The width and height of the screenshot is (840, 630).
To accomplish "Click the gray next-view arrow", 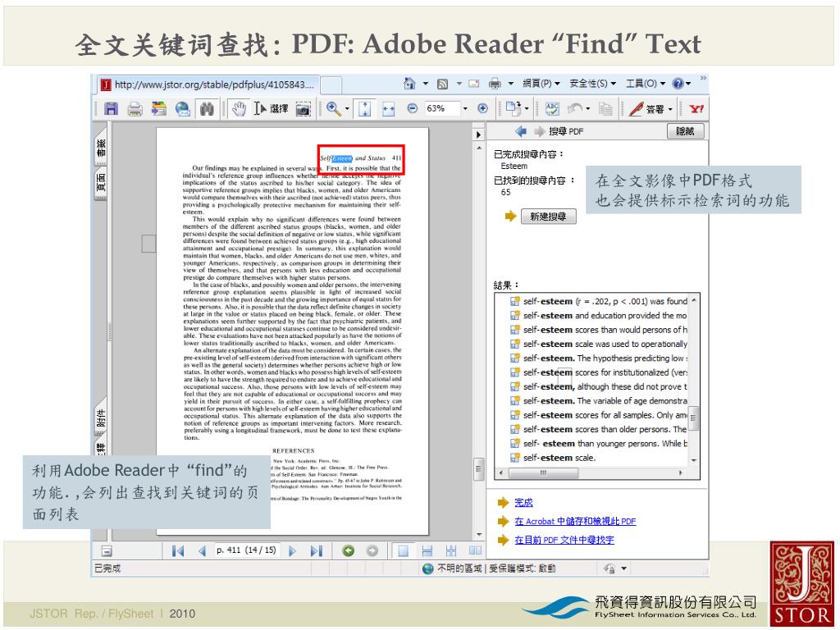I will [x=372, y=550].
